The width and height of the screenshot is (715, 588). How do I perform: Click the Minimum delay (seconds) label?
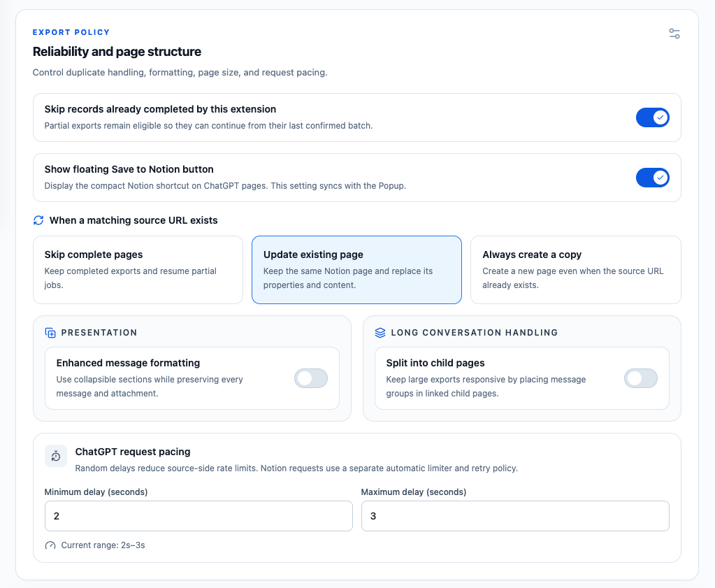pos(96,492)
